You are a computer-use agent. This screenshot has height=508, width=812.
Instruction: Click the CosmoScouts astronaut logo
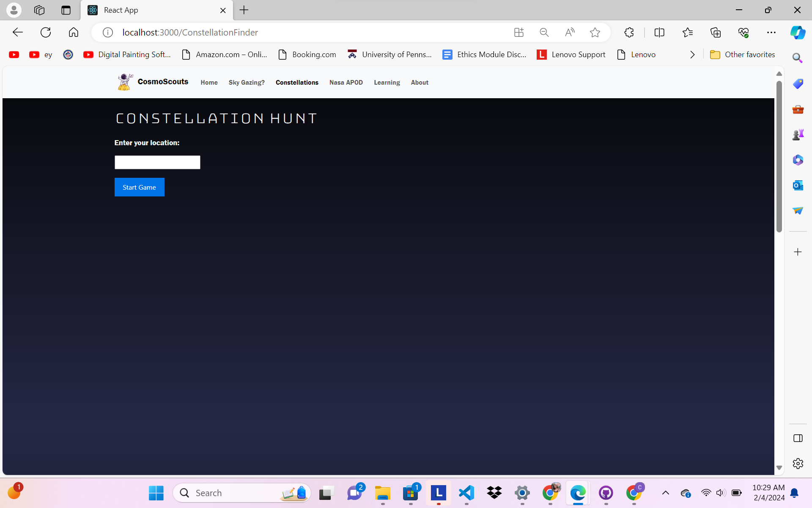(125, 82)
